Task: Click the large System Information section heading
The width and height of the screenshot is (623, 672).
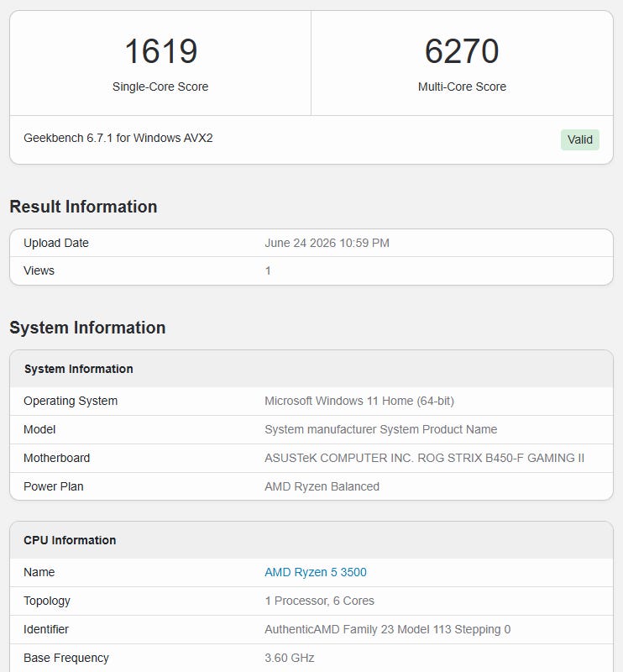Action: point(87,328)
